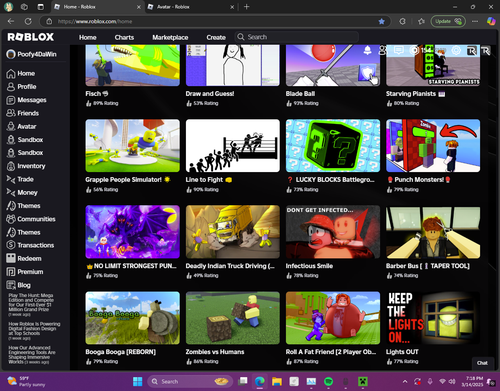Reload the page with the refresh icon
Screen dimensions: 500x391
coord(28,21)
